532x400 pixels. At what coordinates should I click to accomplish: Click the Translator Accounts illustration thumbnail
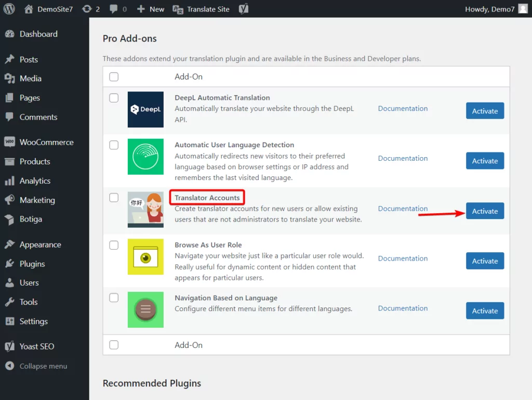click(145, 210)
